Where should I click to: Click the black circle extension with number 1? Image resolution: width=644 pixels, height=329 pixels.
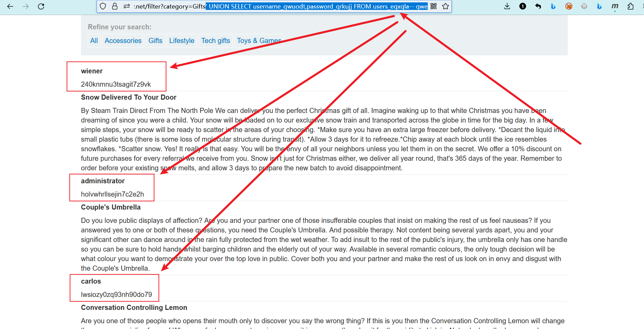point(523,6)
